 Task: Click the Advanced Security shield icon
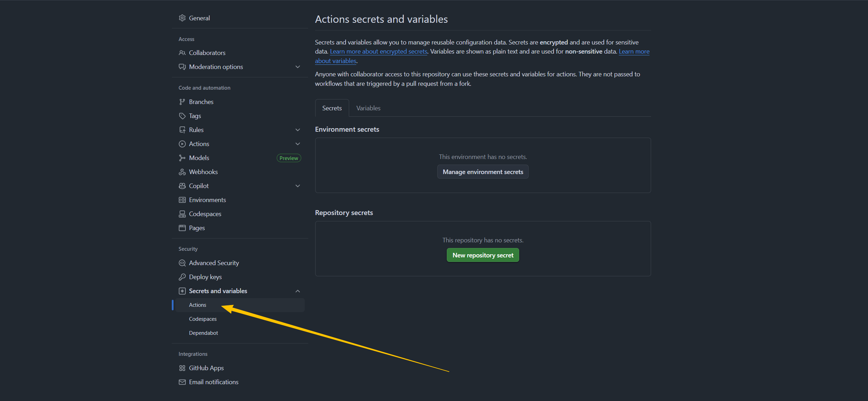tap(182, 263)
